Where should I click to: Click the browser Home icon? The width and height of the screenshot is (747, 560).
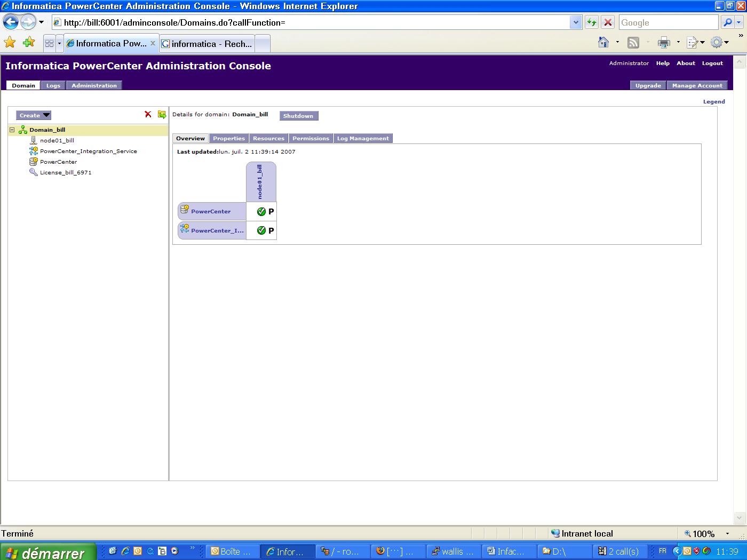(x=603, y=43)
